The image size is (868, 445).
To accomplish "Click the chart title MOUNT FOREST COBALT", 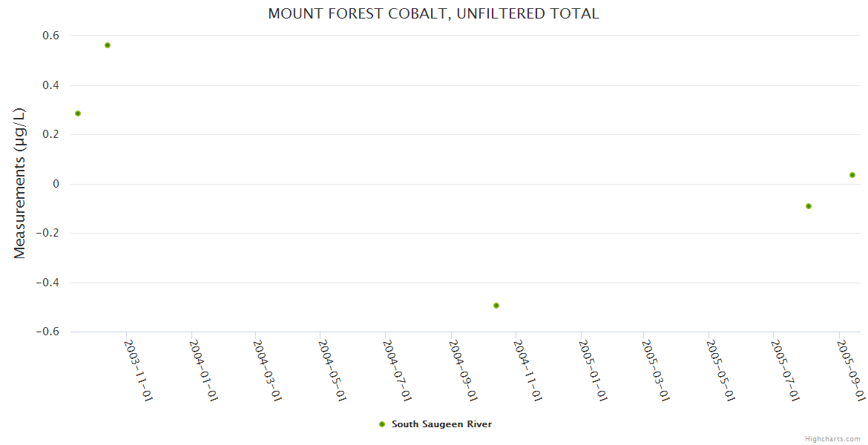I will pos(433,14).
